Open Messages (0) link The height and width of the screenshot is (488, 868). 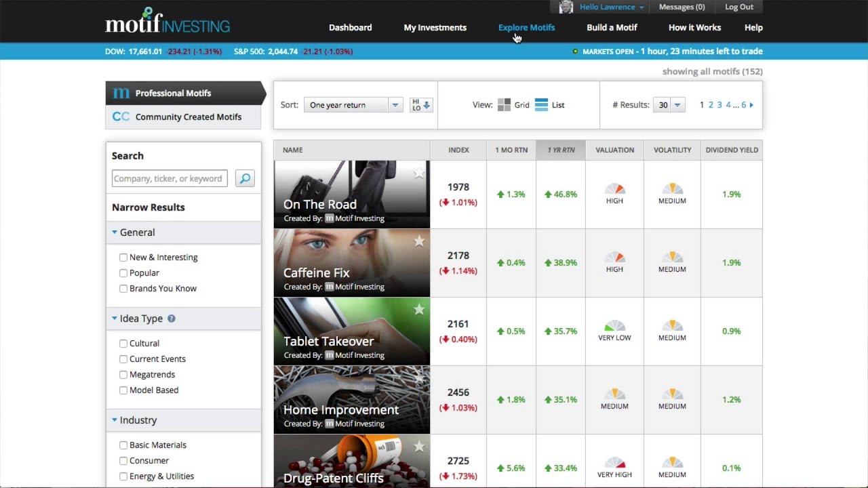point(682,7)
